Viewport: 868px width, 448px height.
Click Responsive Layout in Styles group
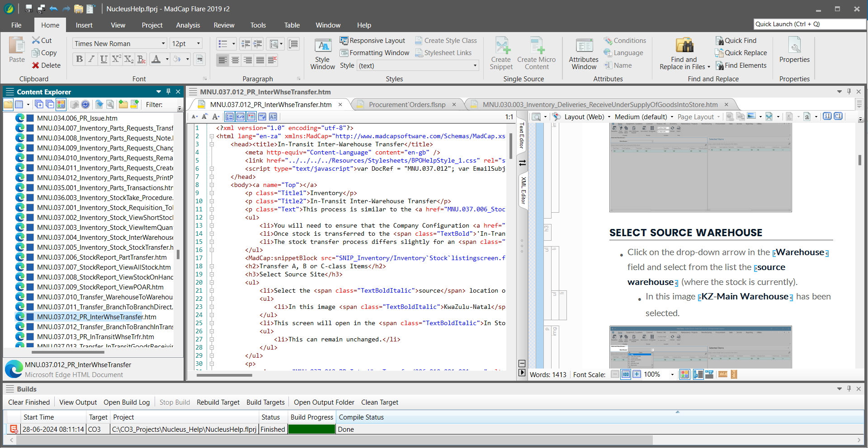tap(372, 41)
